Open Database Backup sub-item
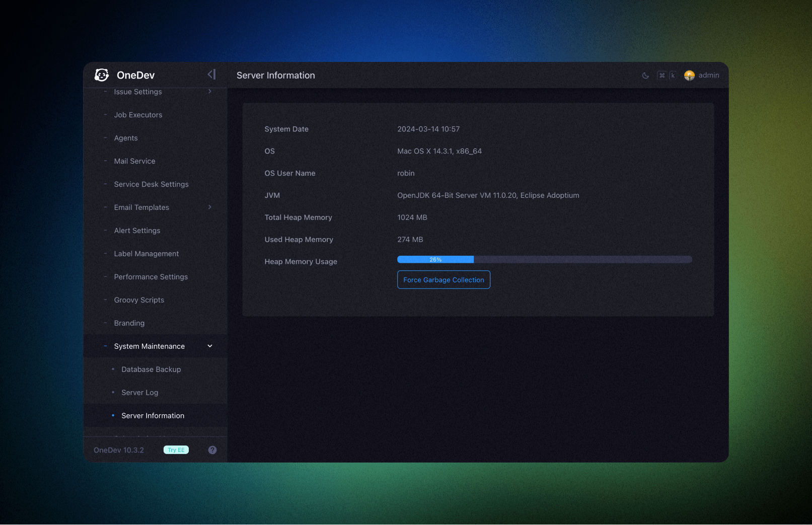Screen dimensions: 812x525 point(151,369)
